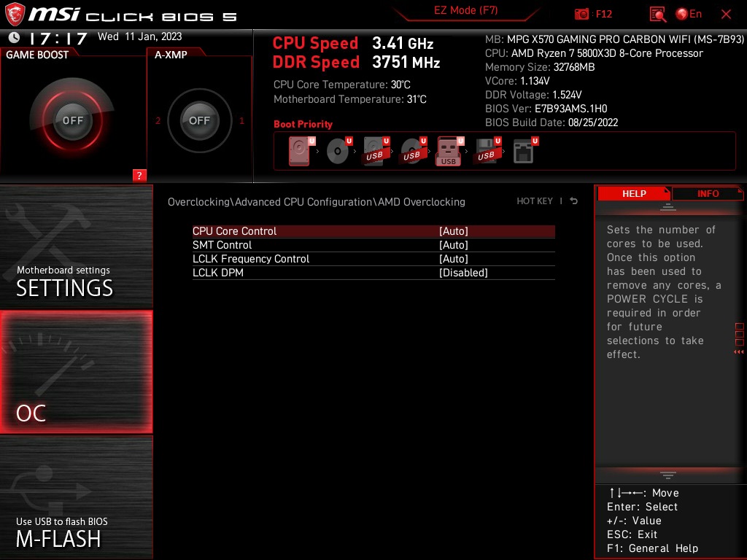
Task: Open the OC overclocking section
Action: (76, 372)
